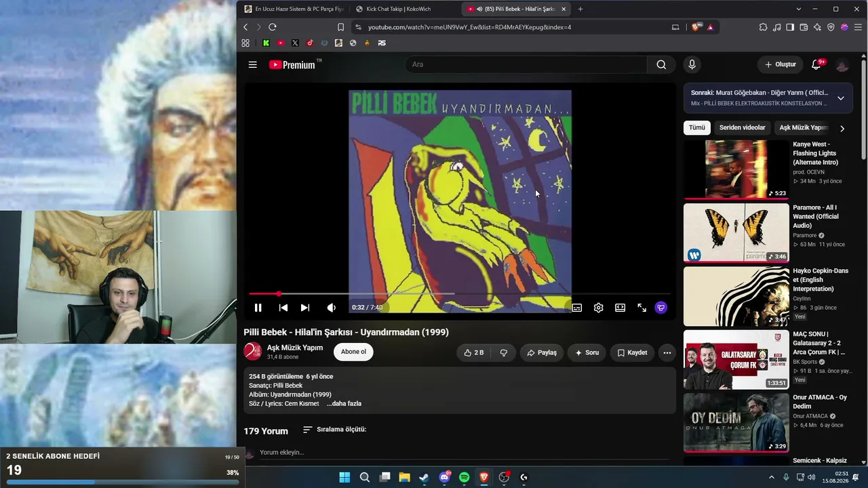Dislike the video with thumbs down
This screenshot has height=488, width=868.
pyautogui.click(x=504, y=352)
